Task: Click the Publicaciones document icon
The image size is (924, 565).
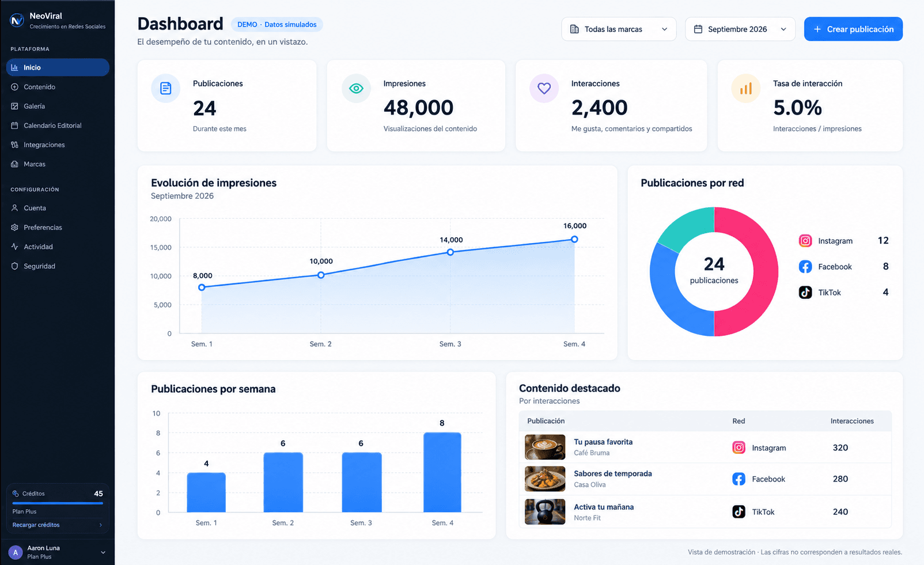Action: coord(166,88)
